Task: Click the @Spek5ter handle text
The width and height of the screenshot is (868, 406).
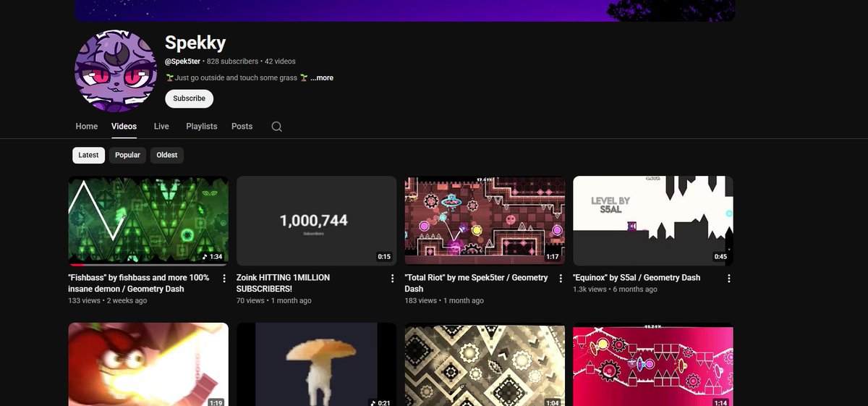Action: (x=182, y=62)
